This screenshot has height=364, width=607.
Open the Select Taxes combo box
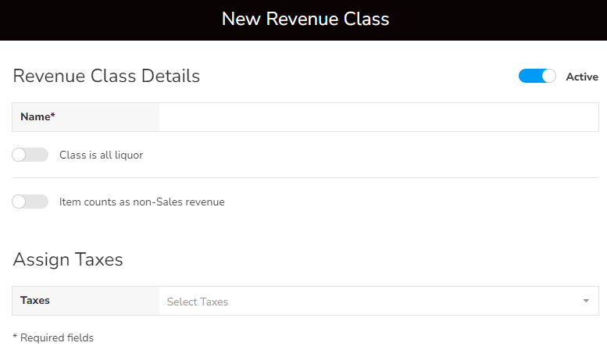tap(375, 302)
